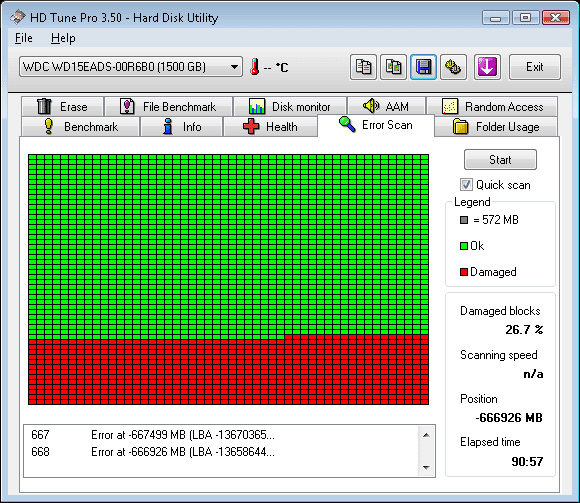Toggle the Quick scan checkbox
Screen dimensions: 580x503
click(x=466, y=185)
